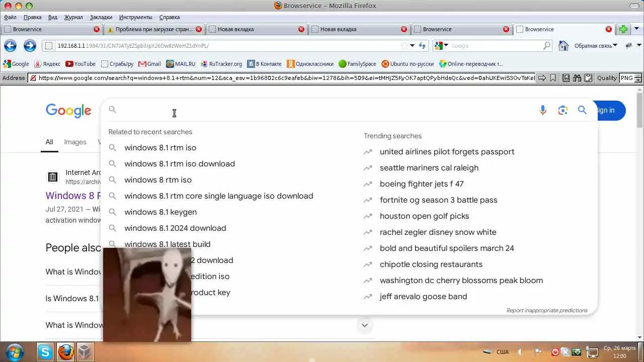Screen dimensions: 644x362
Task: Go forward with Firefox forward arrow
Action: coord(30,46)
